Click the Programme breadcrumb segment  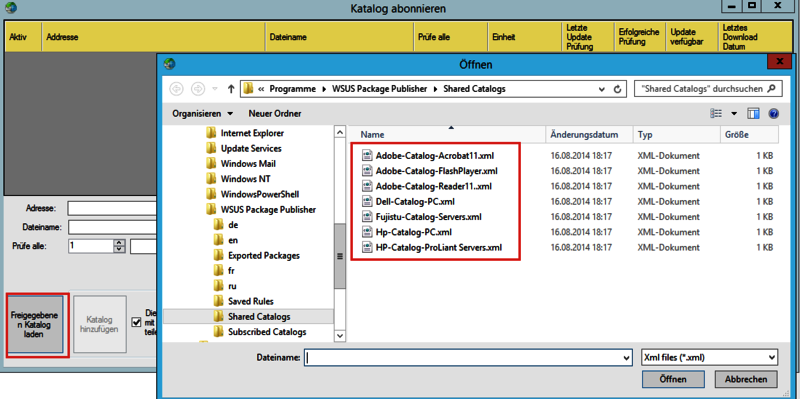coord(293,89)
